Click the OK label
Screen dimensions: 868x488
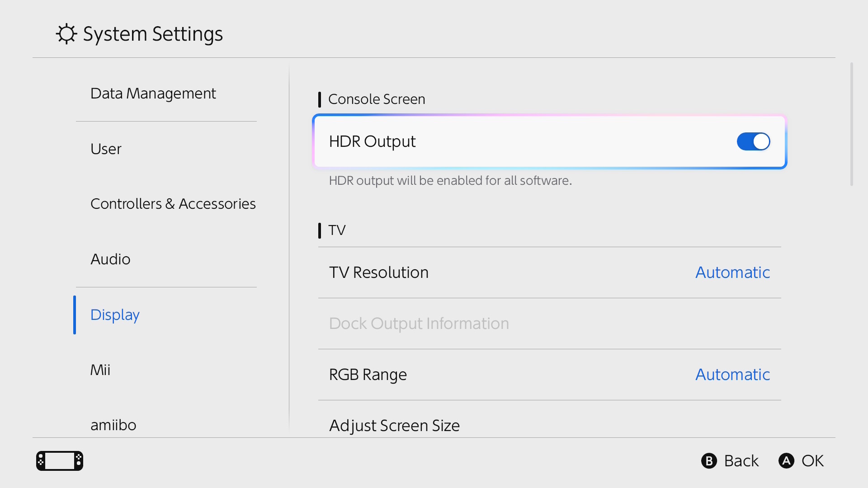812,461
